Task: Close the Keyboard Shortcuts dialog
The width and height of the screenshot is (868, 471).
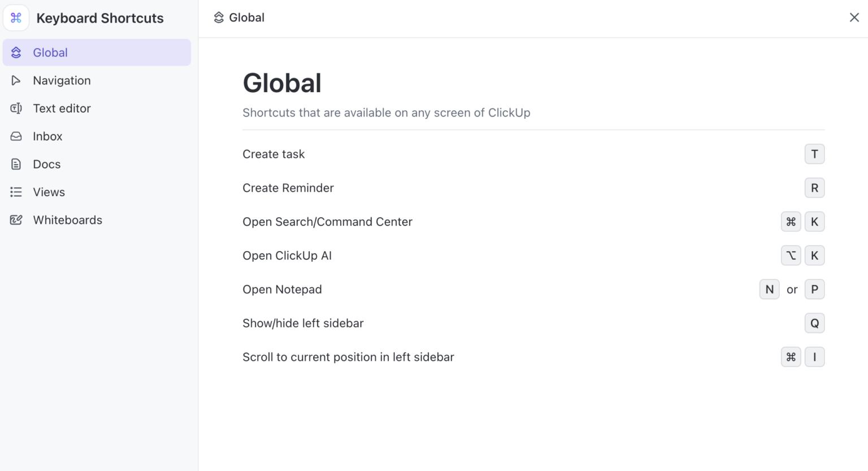Action: pos(854,18)
